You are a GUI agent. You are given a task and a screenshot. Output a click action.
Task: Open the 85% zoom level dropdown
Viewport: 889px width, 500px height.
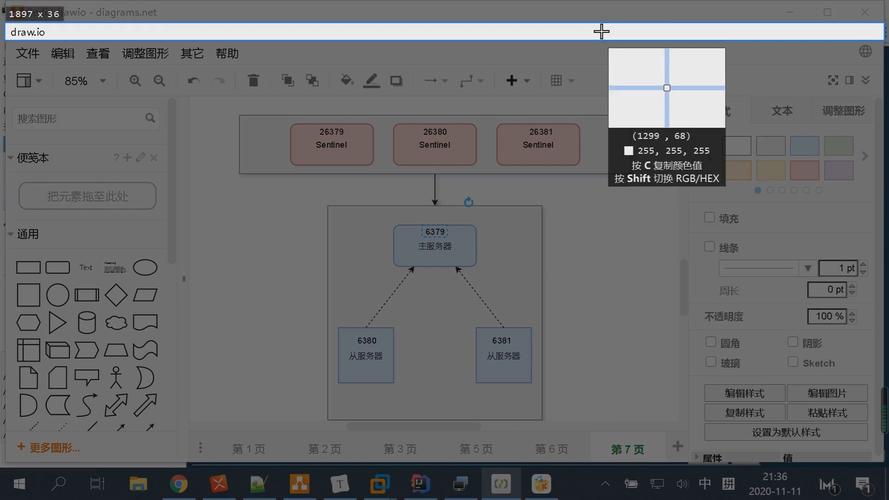pos(85,80)
